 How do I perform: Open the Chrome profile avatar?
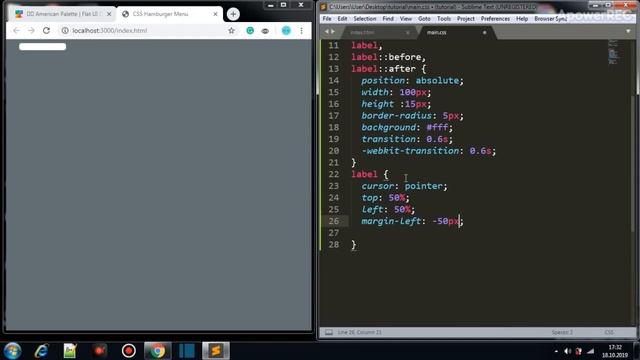coord(286,31)
